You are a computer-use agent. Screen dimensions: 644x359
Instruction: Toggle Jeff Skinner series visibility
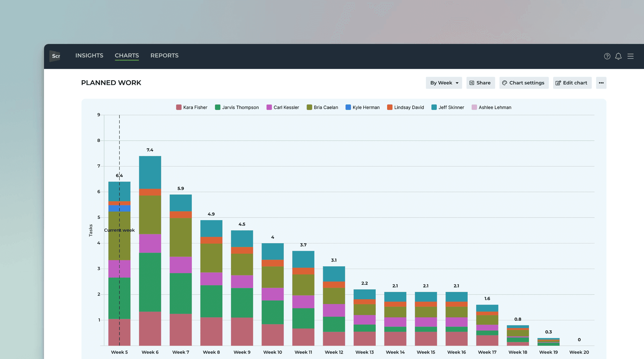(448, 107)
